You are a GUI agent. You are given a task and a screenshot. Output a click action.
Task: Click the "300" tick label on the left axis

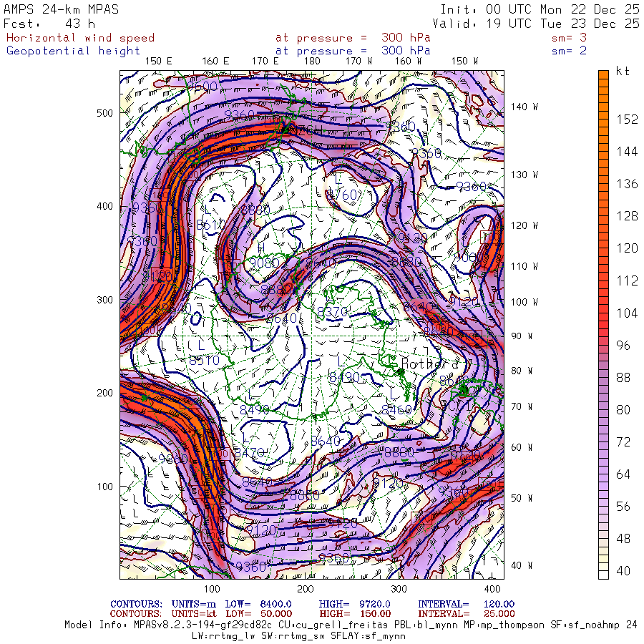pos(104,301)
